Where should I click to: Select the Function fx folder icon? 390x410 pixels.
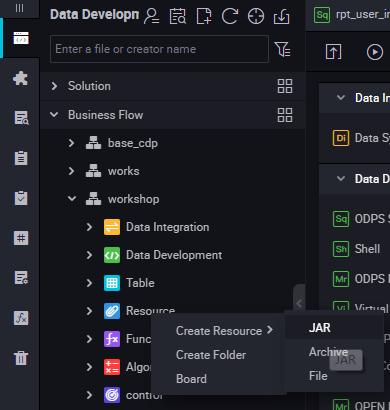112,339
